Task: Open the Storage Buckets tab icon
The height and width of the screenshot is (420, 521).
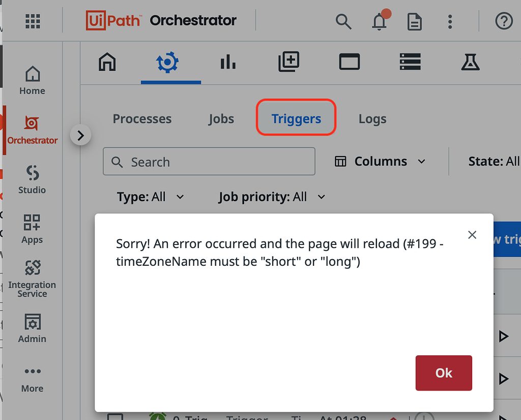Action: coord(410,62)
